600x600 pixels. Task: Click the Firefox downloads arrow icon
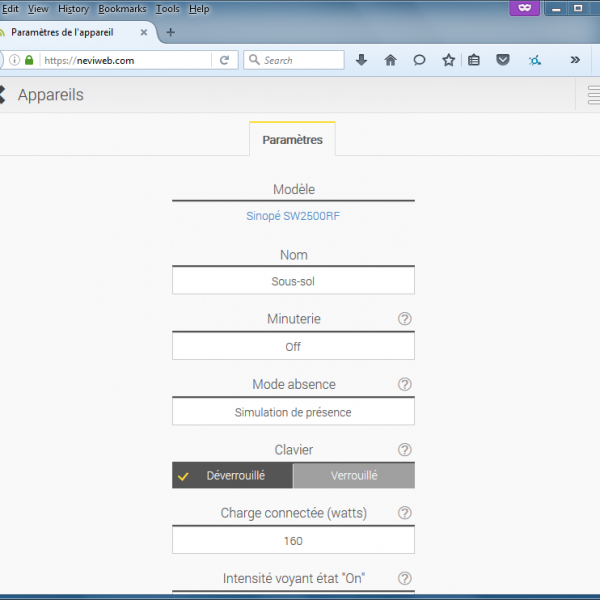(x=362, y=60)
